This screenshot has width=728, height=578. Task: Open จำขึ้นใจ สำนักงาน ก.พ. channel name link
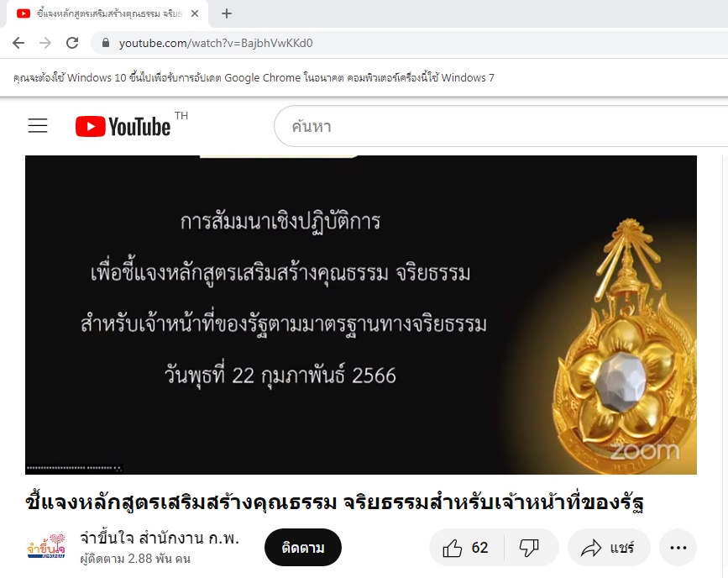point(160,538)
